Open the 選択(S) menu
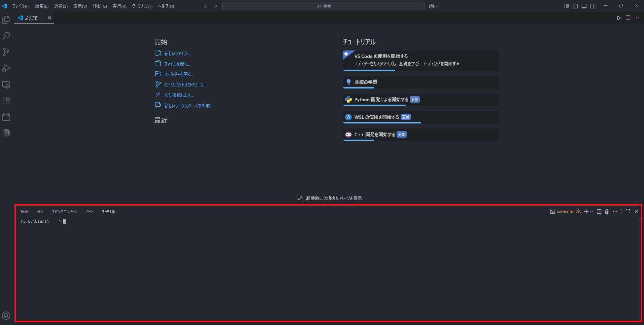Image resolution: width=644 pixels, height=325 pixels. (x=61, y=6)
